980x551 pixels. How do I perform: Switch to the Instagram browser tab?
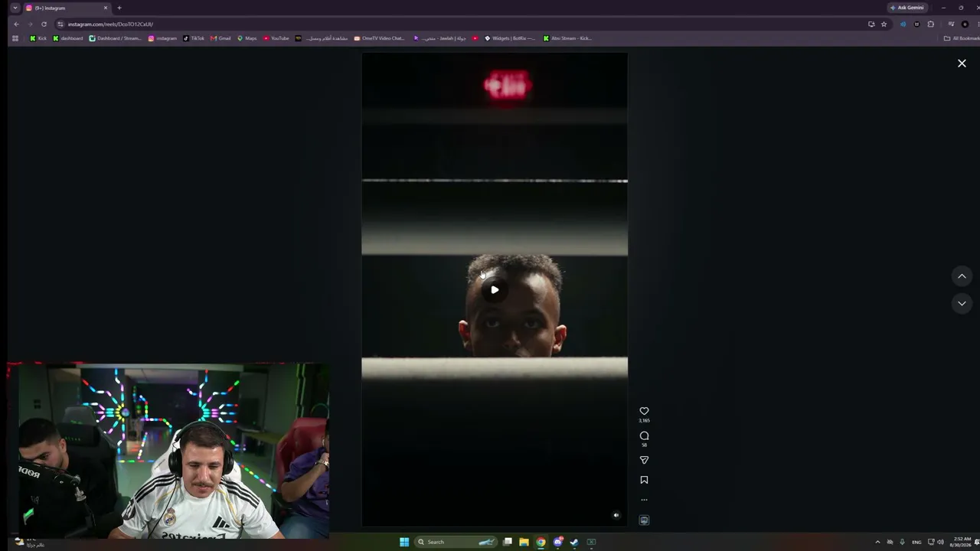[x=67, y=8]
